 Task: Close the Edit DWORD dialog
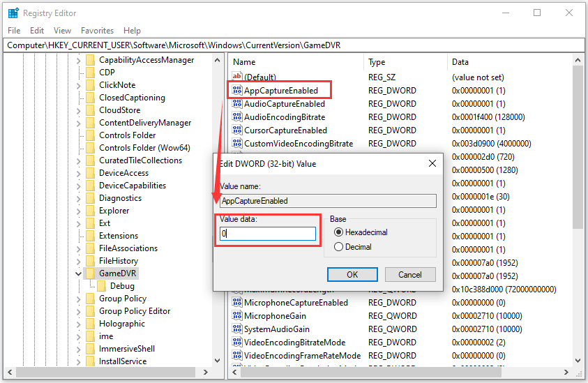click(x=432, y=163)
